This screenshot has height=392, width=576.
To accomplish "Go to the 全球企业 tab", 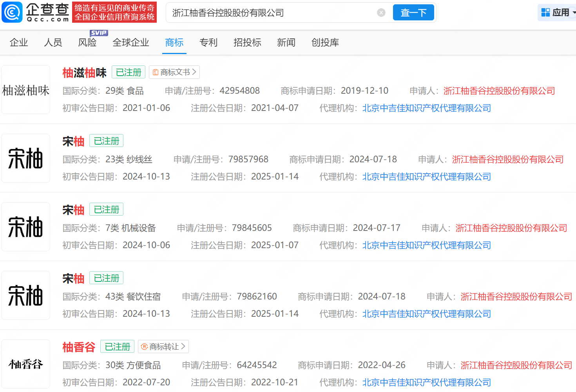I will coord(130,42).
